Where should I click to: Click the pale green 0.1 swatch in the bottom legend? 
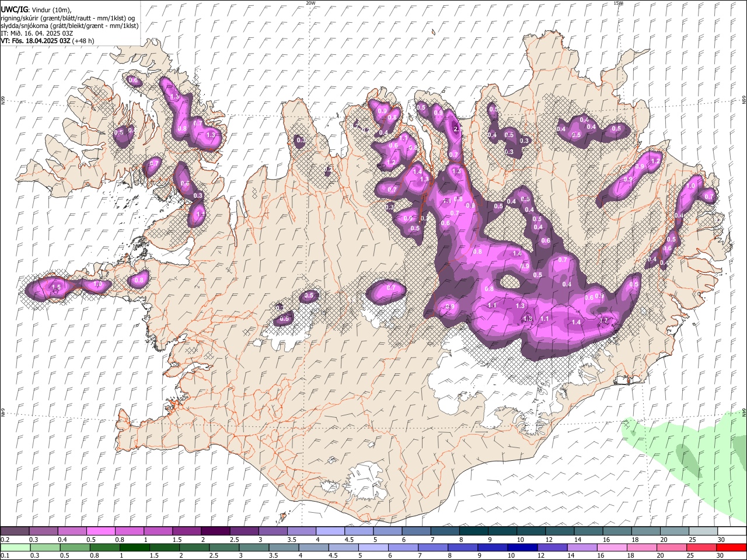pyautogui.click(x=15, y=548)
